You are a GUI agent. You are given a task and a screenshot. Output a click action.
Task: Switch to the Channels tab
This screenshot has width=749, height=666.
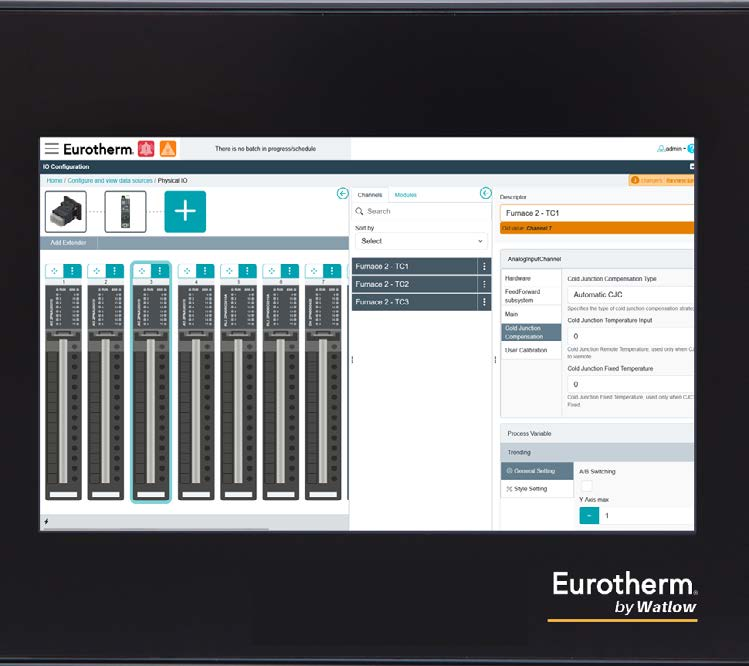tap(370, 195)
